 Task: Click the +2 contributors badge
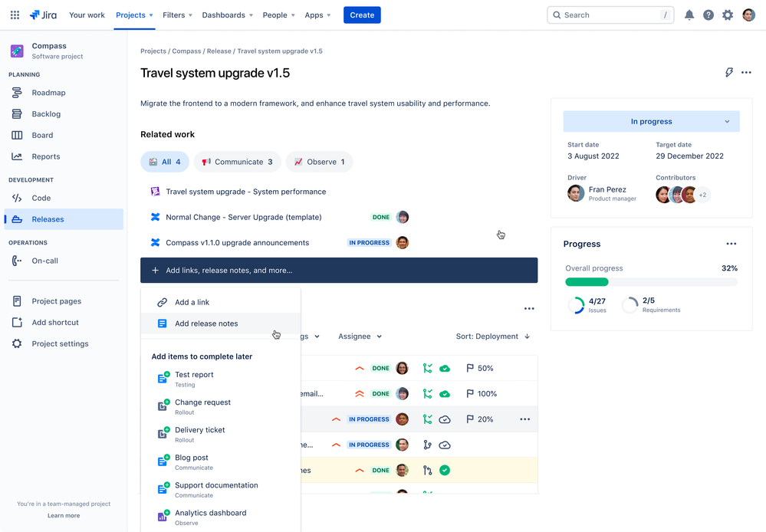pos(702,195)
